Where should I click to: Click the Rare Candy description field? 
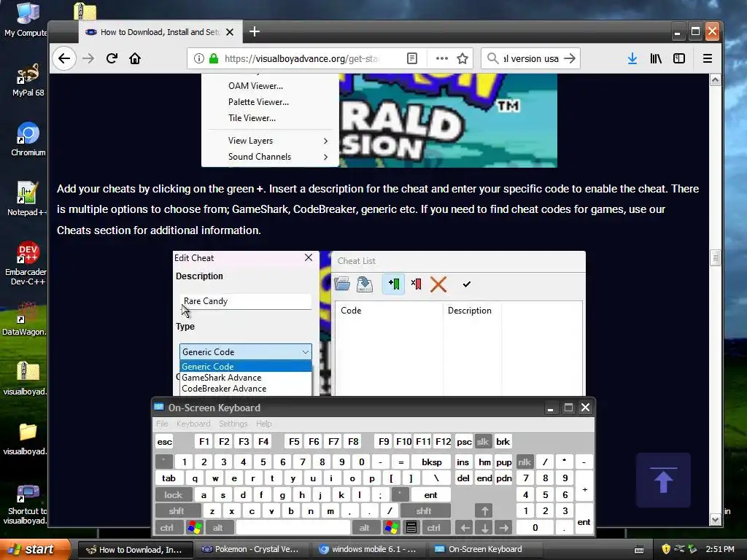click(x=246, y=301)
